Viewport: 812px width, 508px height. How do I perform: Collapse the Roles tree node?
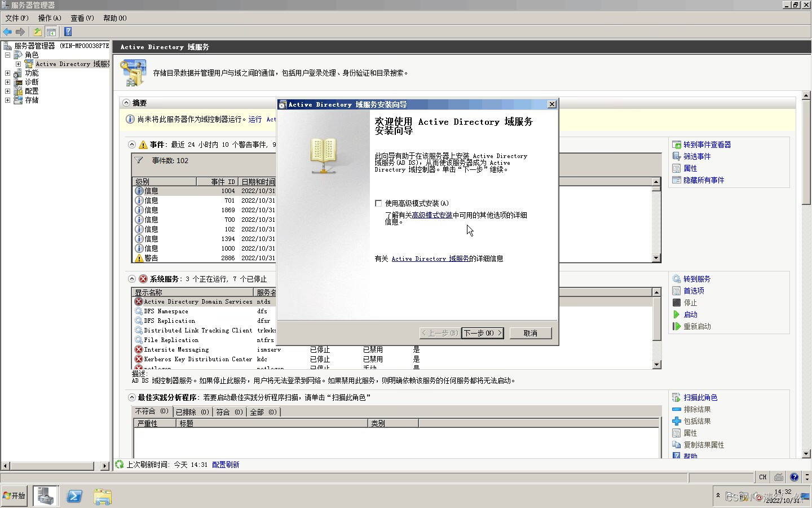7,55
